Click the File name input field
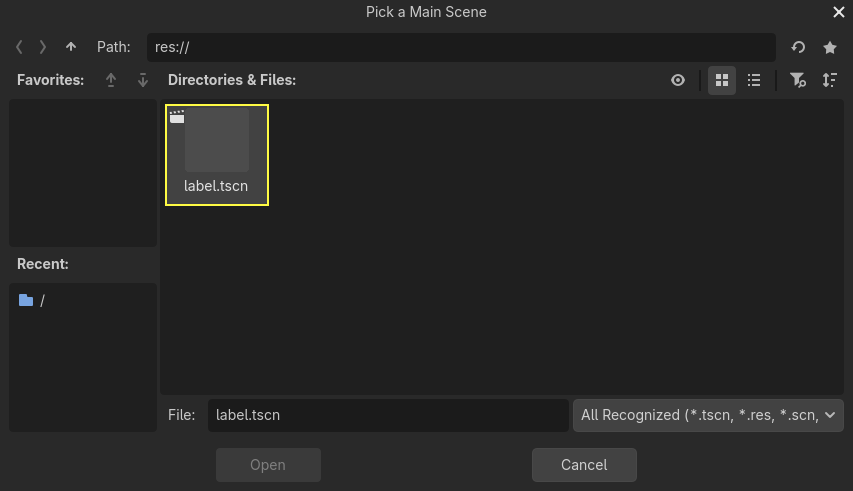Screen dimensions: 853x491 pos(388,415)
